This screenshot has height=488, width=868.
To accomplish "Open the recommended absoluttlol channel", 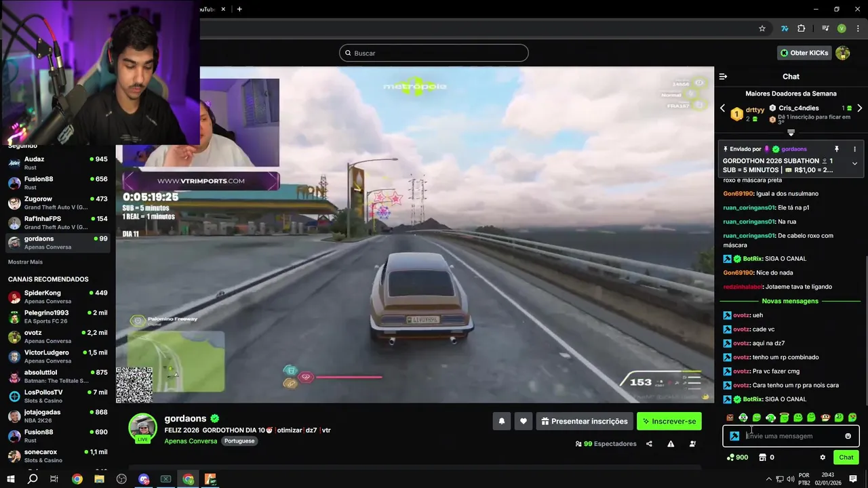I will click(x=58, y=376).
